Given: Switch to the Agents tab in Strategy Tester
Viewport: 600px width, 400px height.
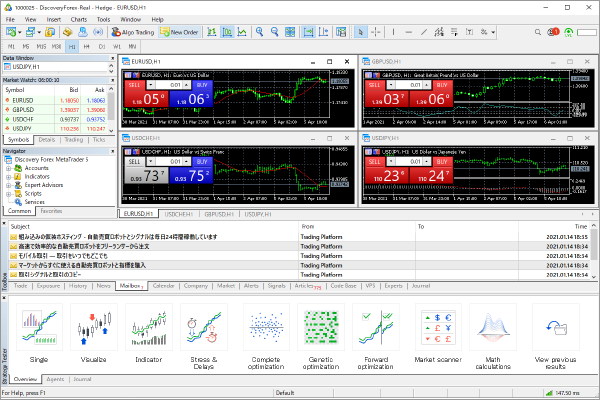Looking at the screenshot, I should pyautogui.click(x=55, y=379).
